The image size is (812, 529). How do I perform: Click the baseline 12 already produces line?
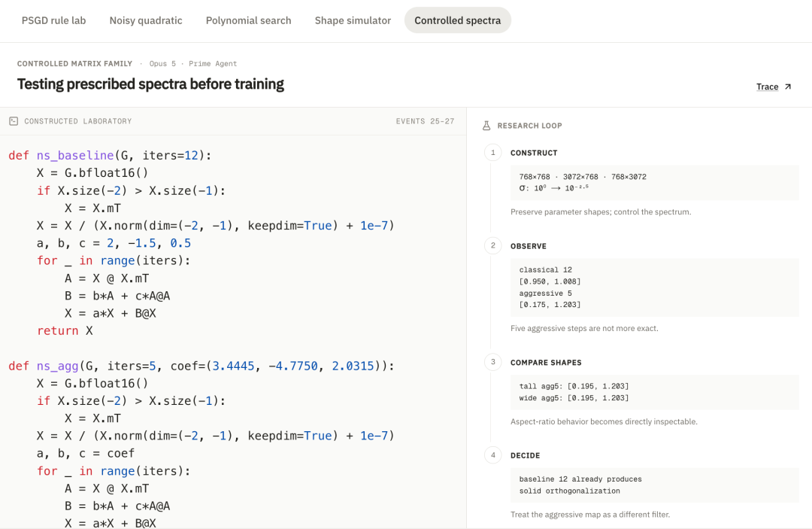580,479
